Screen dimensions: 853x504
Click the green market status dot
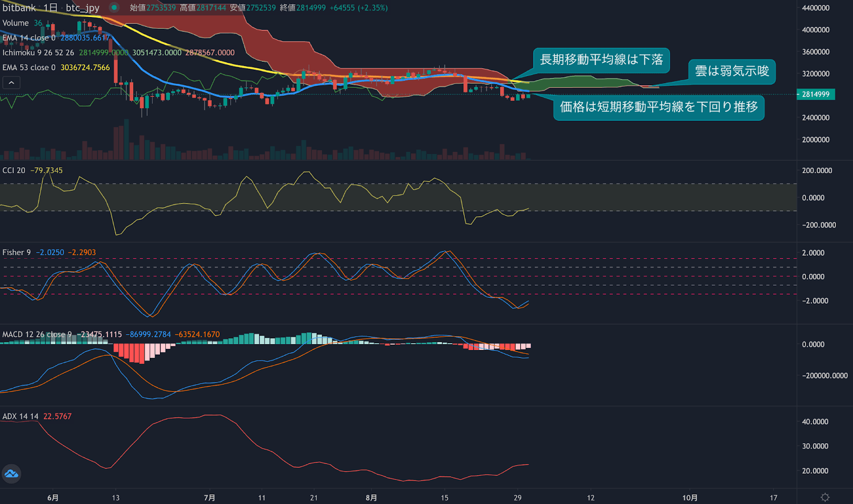114,7
